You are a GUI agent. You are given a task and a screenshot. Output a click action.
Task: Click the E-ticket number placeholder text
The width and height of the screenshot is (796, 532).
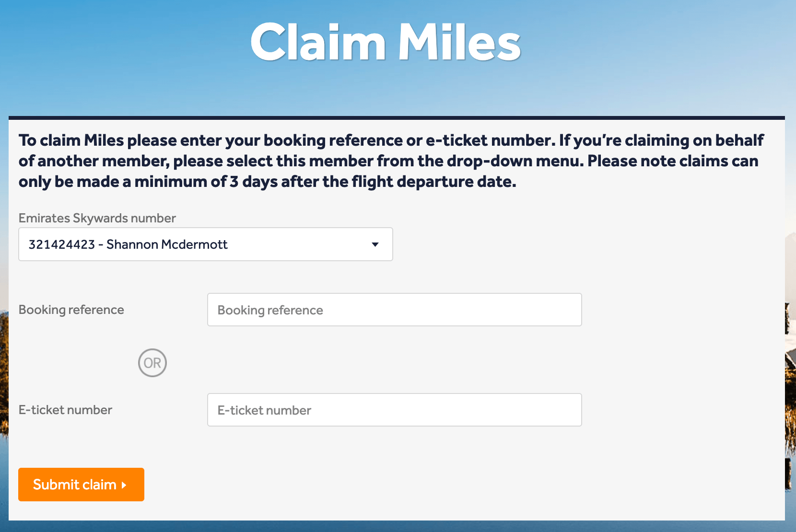click(x=264, y=410)
